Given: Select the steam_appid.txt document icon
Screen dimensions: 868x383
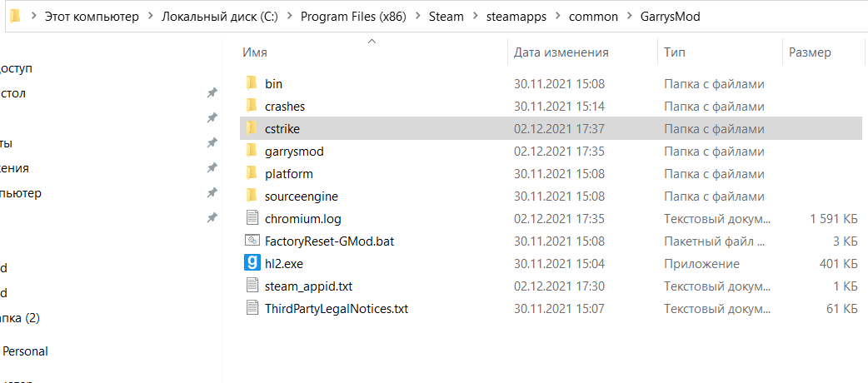Looking at the screenshot, I should 252,286.
